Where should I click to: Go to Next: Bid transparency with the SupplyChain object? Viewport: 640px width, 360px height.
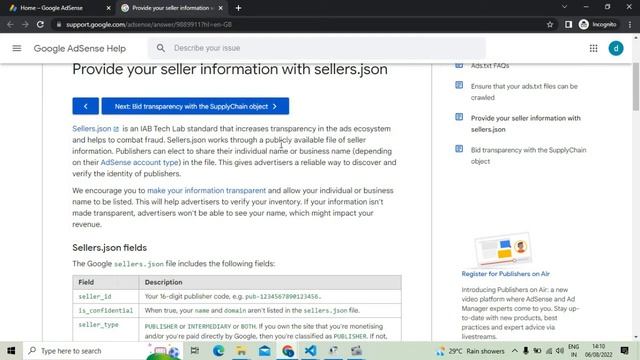[x=195, y=106]
